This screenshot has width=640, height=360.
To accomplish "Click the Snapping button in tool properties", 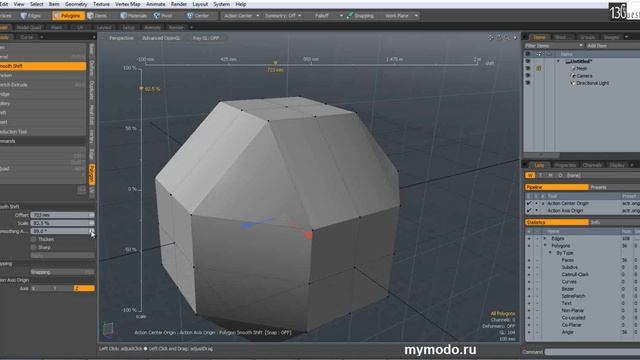I will click(62, 272).
